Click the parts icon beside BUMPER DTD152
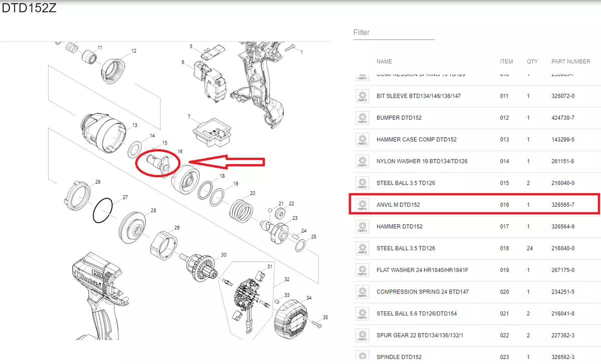601x364 pixels. pyautogui.click(x=362, y=118)
